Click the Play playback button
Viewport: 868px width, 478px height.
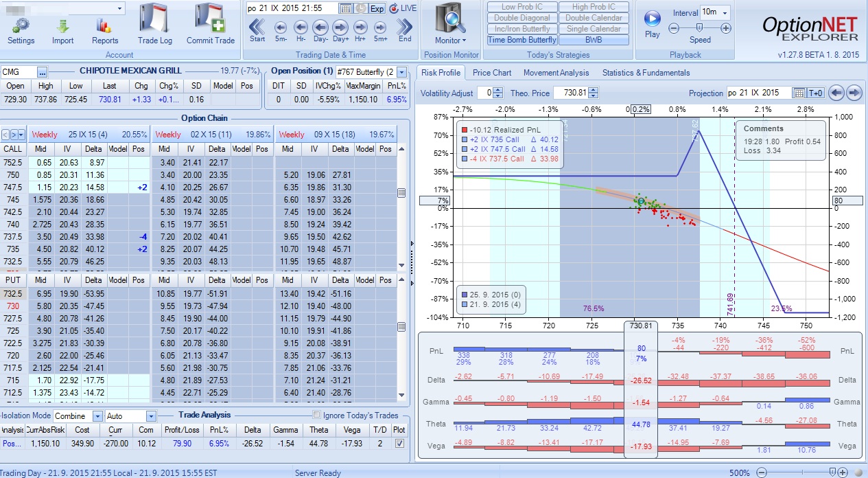coord(653,23)
